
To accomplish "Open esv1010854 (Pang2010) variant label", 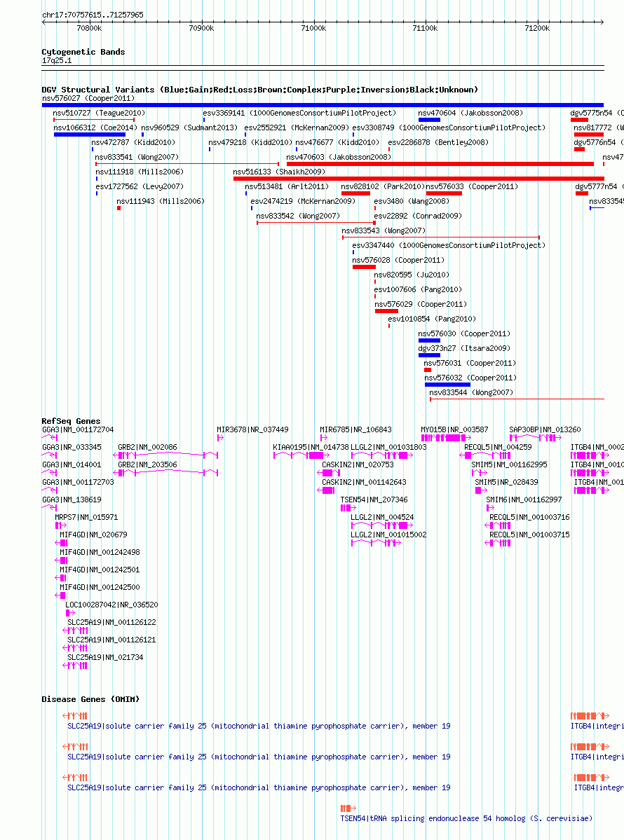I will click(x=432, y=319).
